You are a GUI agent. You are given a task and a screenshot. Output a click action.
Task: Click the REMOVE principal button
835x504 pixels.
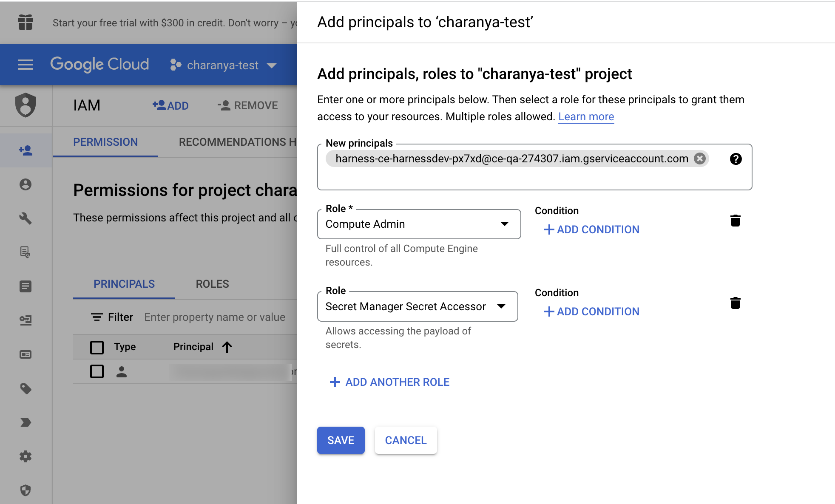point(247,105)
